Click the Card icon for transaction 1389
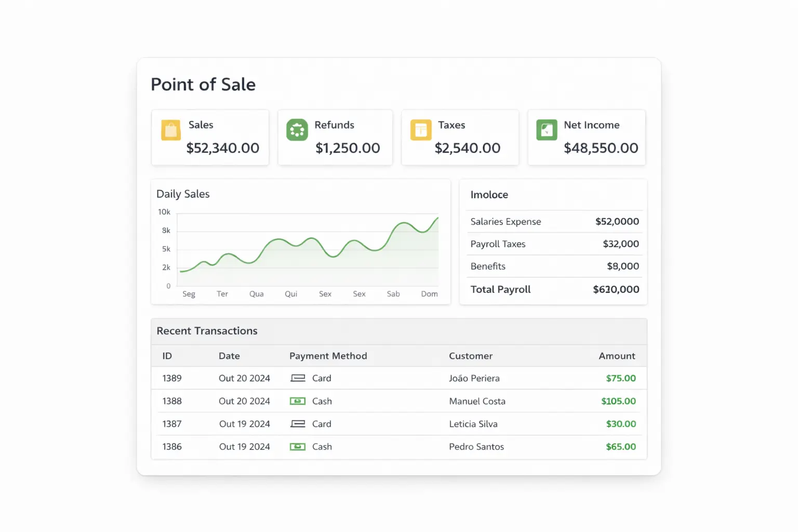This screenshot has height=532, width=798. click(297, 378)
